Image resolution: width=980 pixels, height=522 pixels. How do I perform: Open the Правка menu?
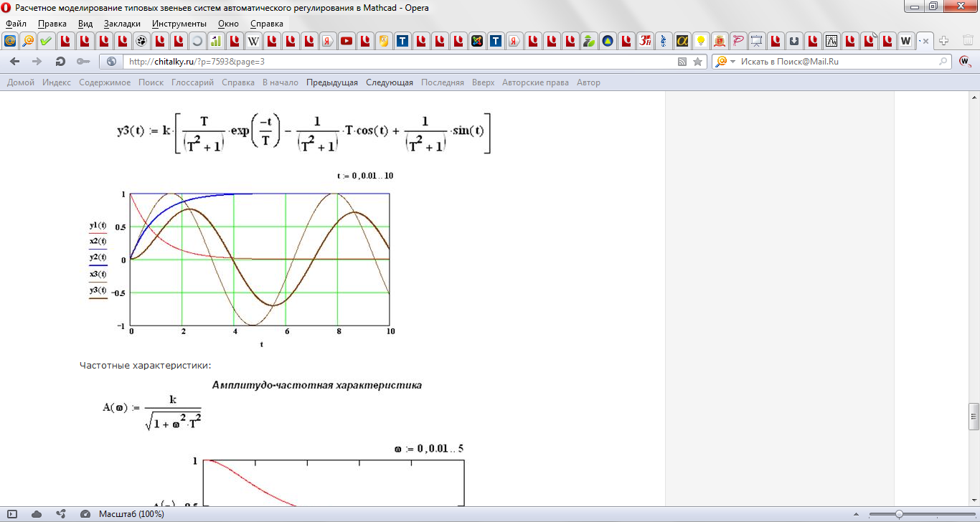pyautogui.click(x=52, y=24)
